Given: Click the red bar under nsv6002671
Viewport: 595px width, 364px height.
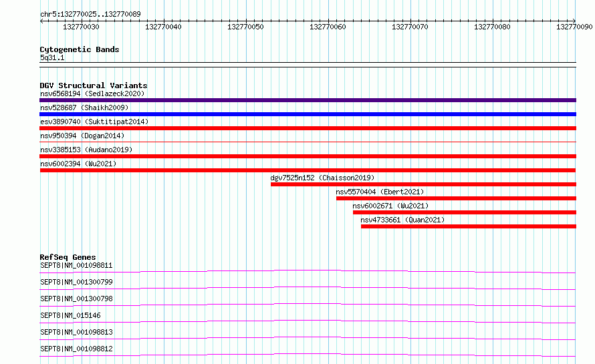Looking at the screenshot, I should [x=465, y=212].
